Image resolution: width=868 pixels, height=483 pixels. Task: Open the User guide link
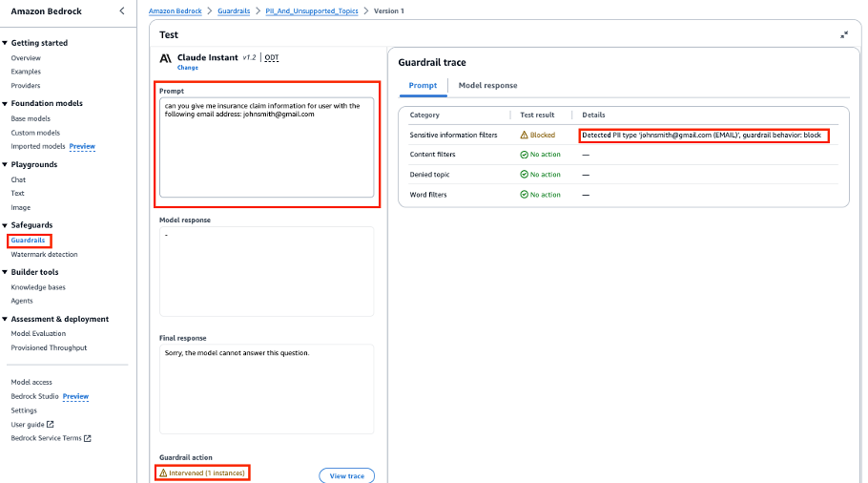[x=27, y=424]
